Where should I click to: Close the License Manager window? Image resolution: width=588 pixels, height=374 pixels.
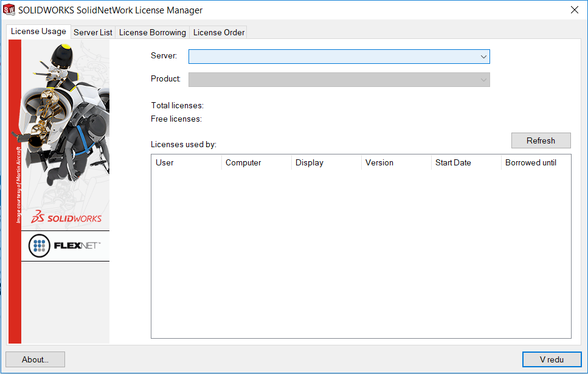574,10
